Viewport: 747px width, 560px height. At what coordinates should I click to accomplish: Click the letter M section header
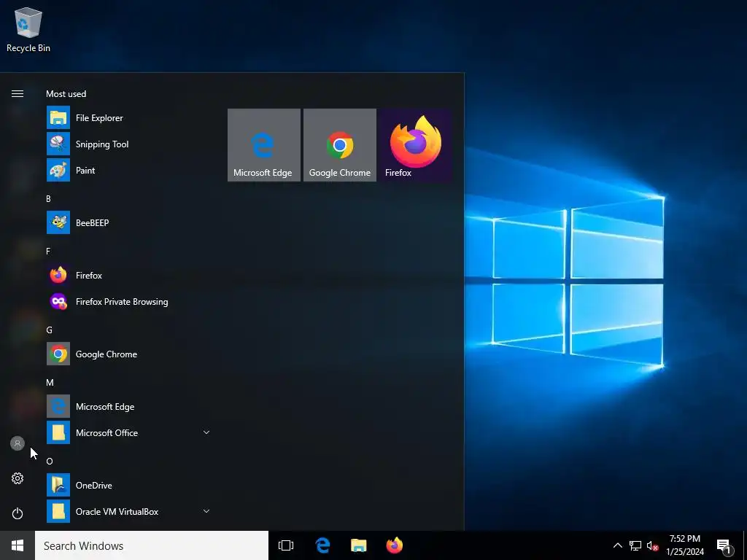tap(50, 382)
